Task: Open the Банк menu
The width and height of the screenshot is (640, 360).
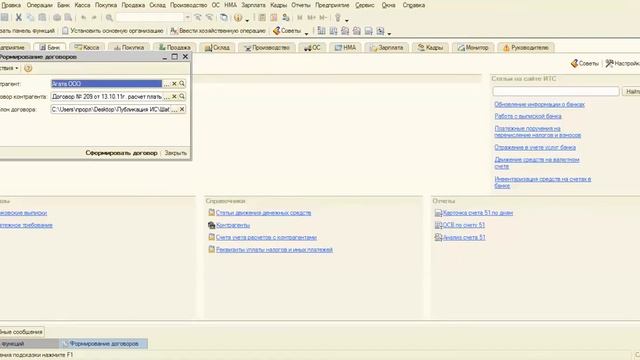Action: point(63,5)
